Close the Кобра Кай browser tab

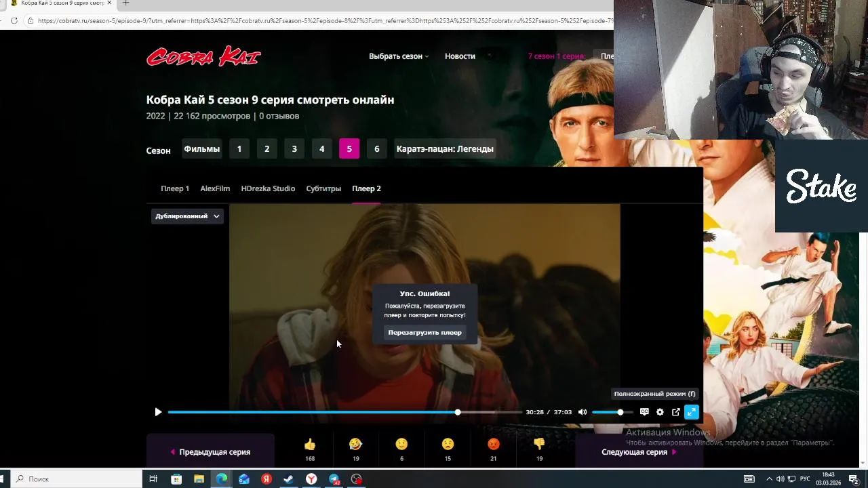109,3
